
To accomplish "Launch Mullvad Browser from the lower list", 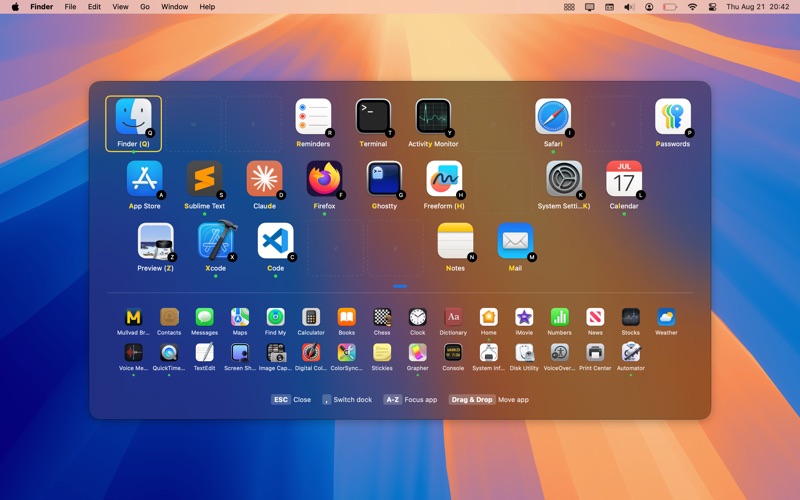I will (x=134, y=317).
